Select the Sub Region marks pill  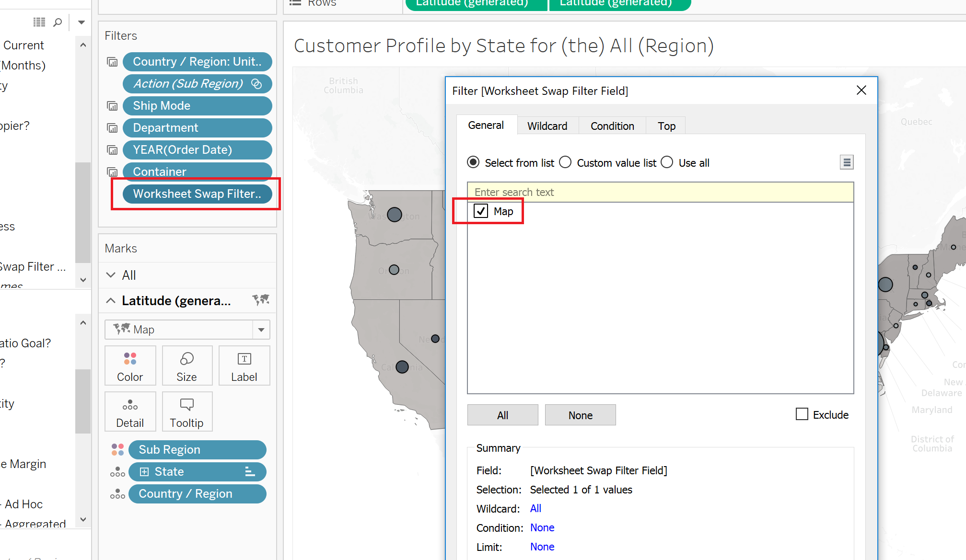[198, 450]
